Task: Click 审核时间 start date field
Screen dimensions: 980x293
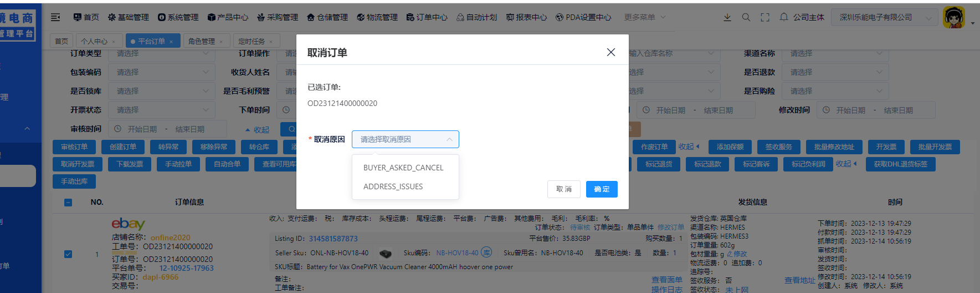Action: pos(142,129)
